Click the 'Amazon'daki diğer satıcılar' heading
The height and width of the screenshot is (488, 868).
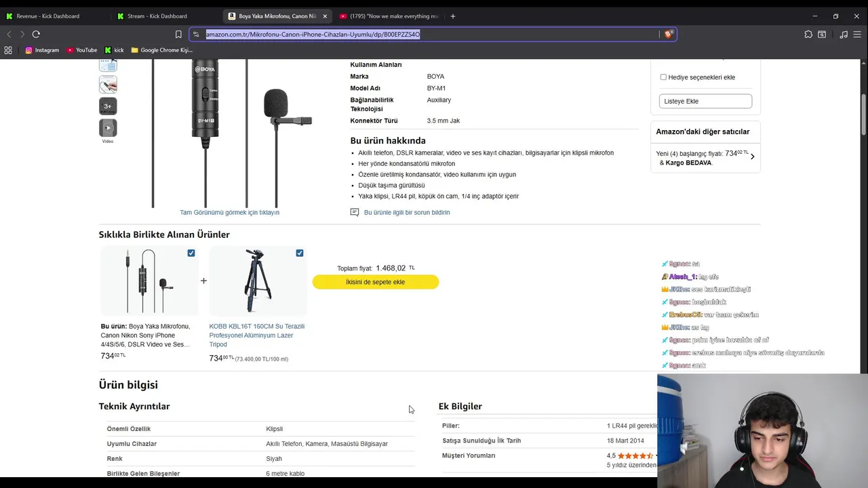703,131
